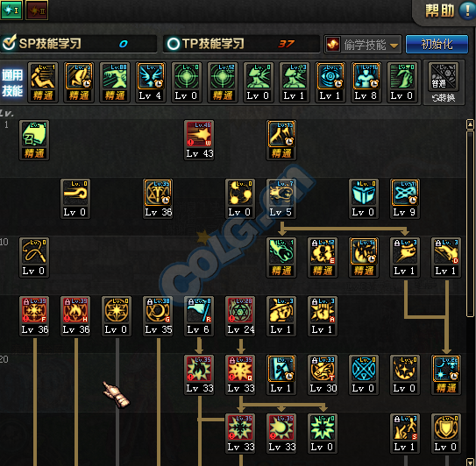
Task: Toggle the 普通 转换 skill switch icon
Action: click(444, 82)
